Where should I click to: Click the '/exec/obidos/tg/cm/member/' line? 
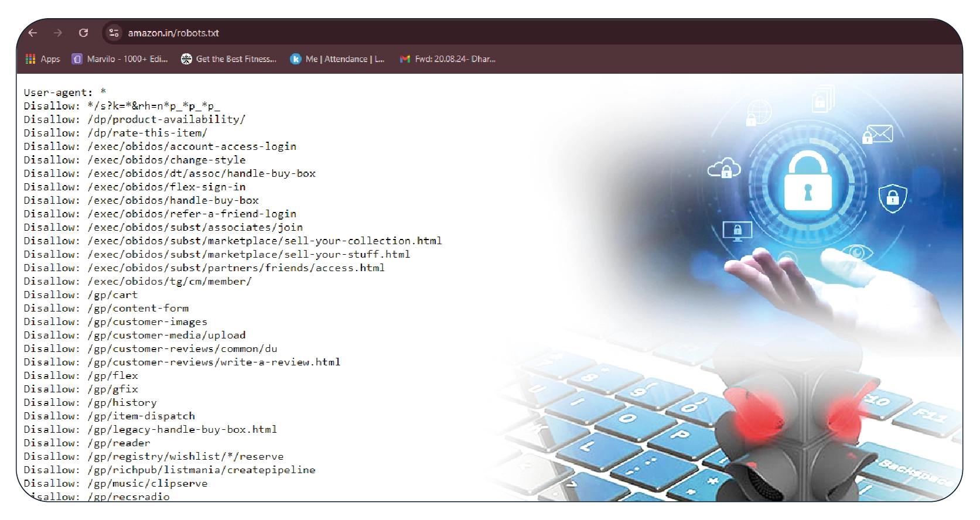138,281
